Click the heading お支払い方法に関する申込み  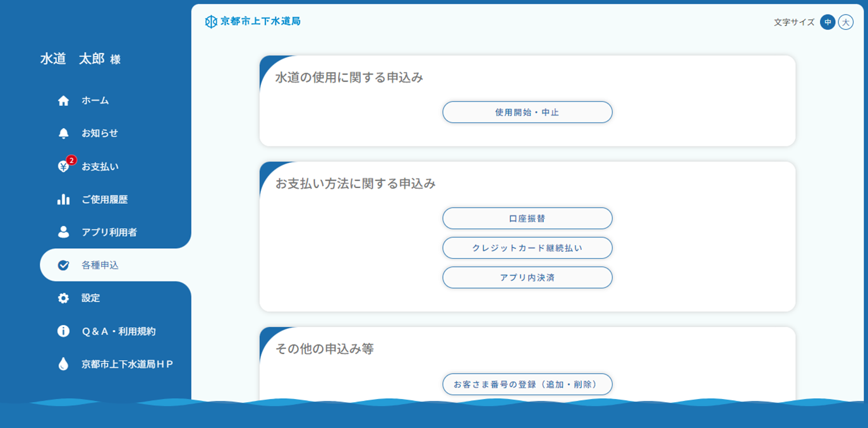click(356, 184)
